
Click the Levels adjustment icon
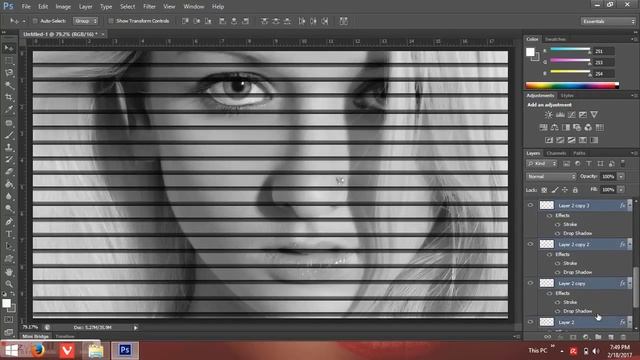point(560,115)
